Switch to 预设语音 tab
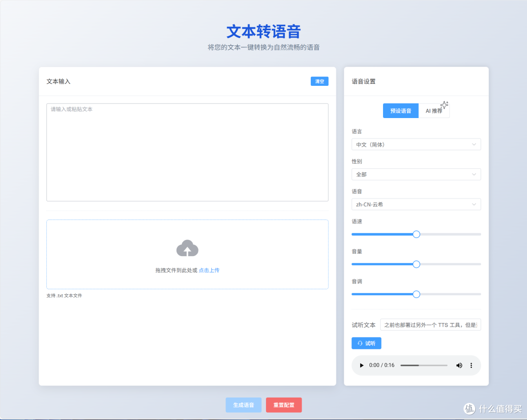 click(401, 111)
